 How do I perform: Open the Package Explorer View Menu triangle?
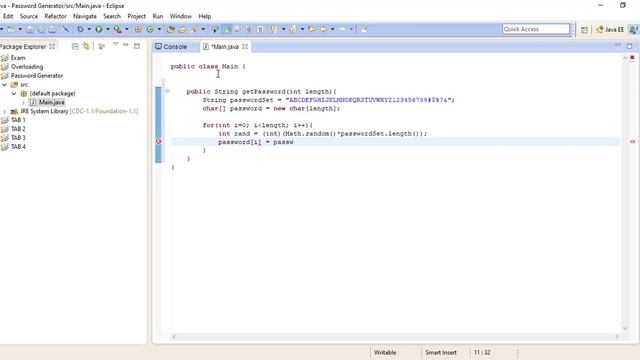[x=116, y=44]
